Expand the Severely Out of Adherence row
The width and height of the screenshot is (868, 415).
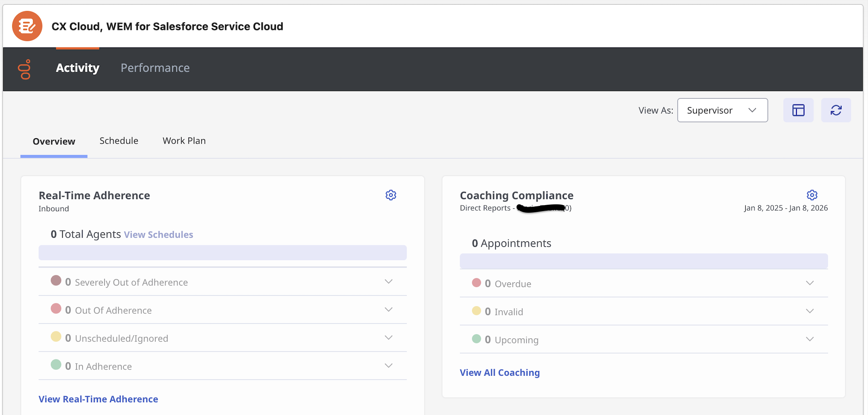(388, 281)
